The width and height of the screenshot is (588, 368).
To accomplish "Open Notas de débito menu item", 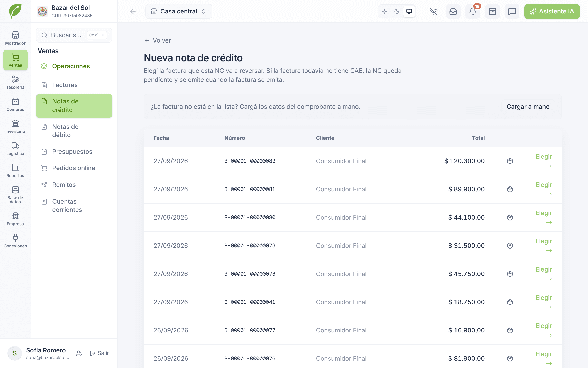I will [x=74, y=131].
